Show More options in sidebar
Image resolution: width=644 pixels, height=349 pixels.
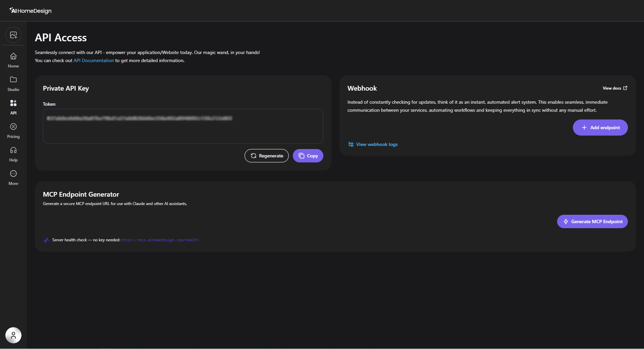(x=13, y=178)
